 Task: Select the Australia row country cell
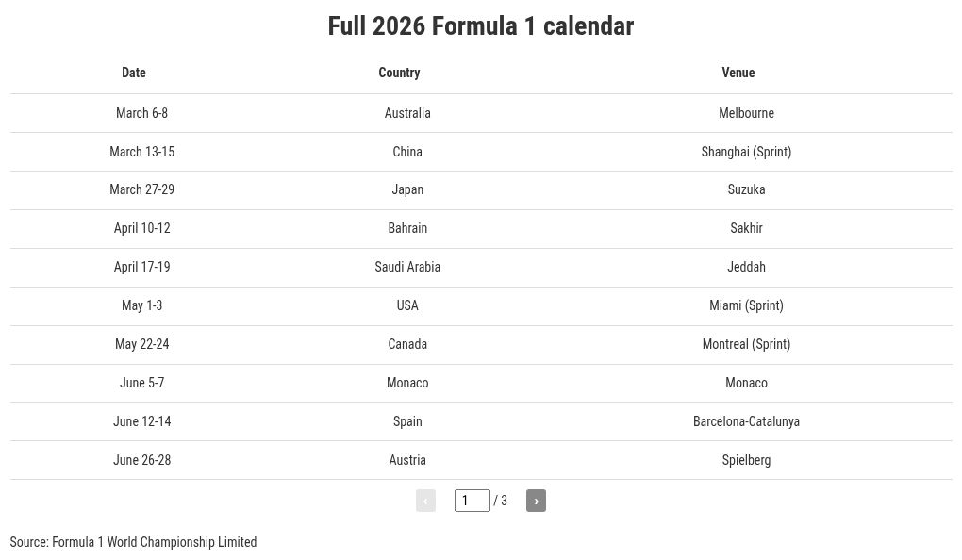tap(407, 113)
